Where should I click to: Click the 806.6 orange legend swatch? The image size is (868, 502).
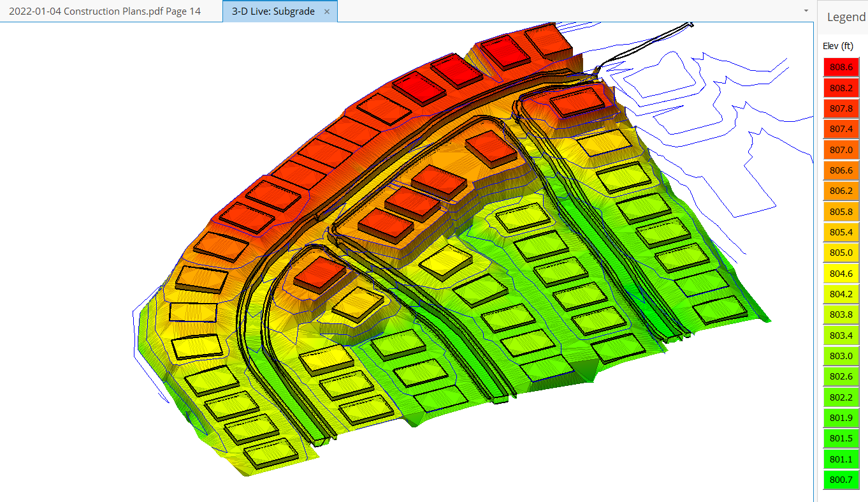[841, 170]
